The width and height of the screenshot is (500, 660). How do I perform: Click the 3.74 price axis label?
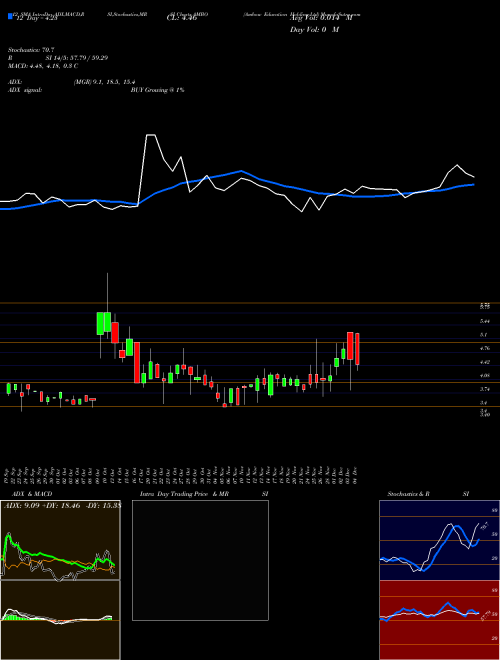pyautogui.click(x=485, y=389)
